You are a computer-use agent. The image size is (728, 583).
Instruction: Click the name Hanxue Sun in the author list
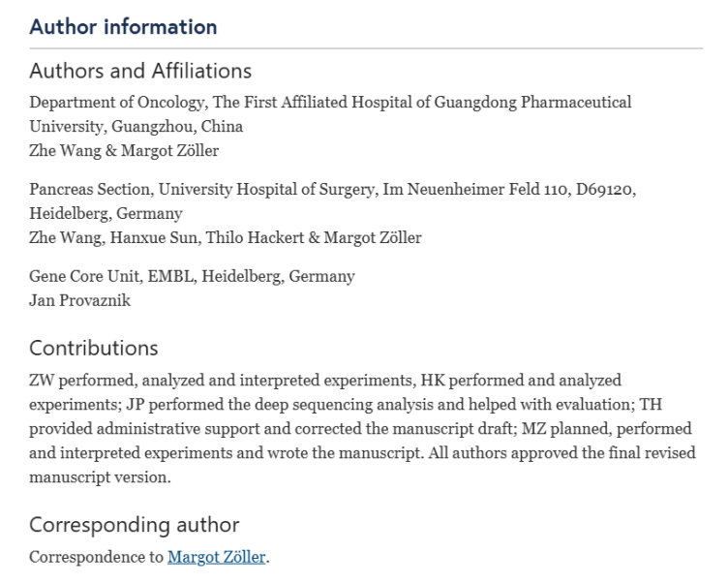[153, 238]
